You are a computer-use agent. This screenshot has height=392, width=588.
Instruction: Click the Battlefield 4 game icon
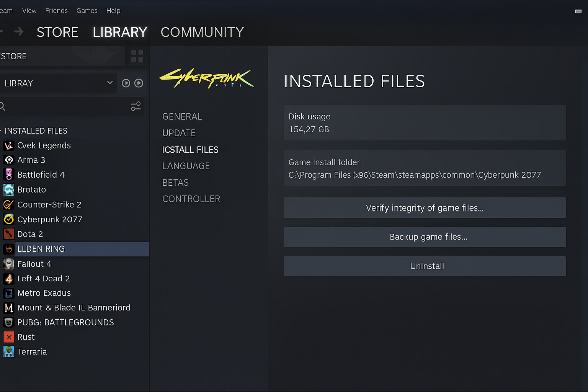[8, 175]
